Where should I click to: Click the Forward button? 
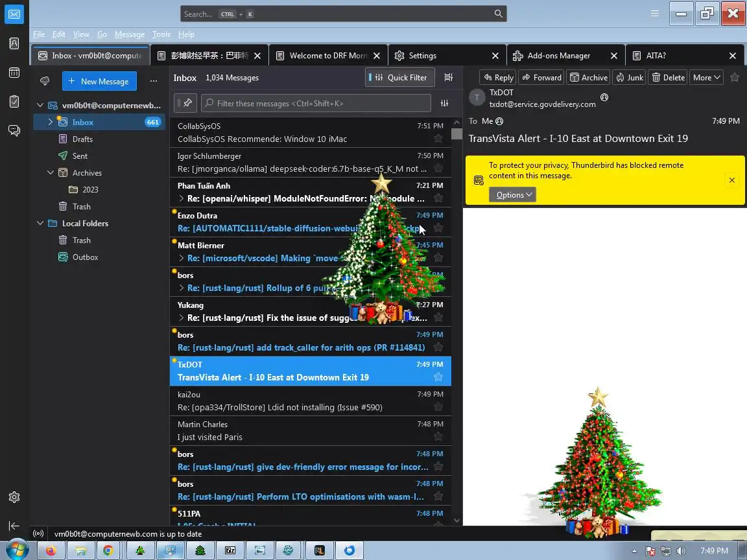click(x=541, y=77)
